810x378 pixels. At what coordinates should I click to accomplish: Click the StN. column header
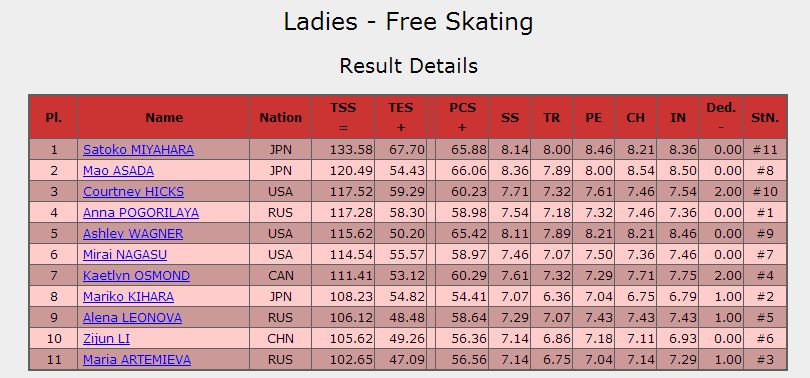click(x=765, y=117)
